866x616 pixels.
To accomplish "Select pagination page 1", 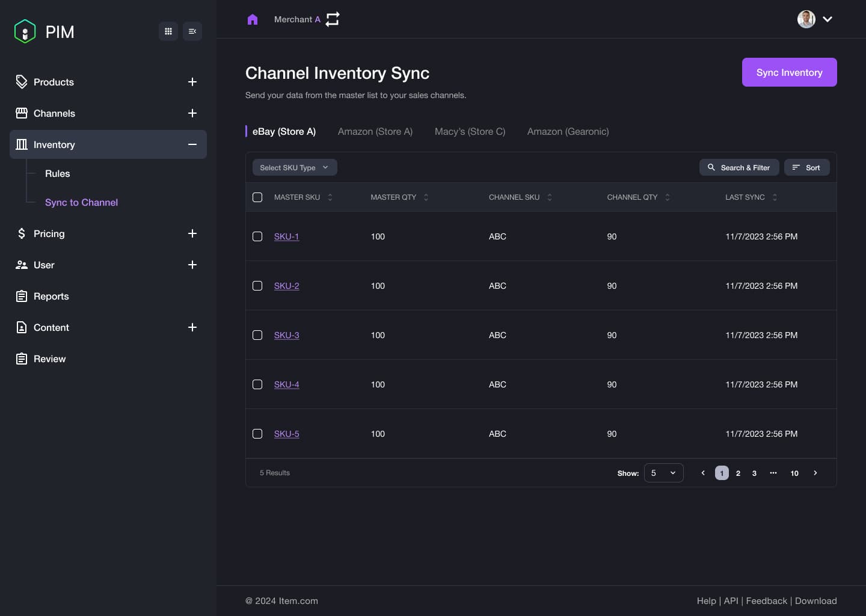I will (x=722, y=473).
